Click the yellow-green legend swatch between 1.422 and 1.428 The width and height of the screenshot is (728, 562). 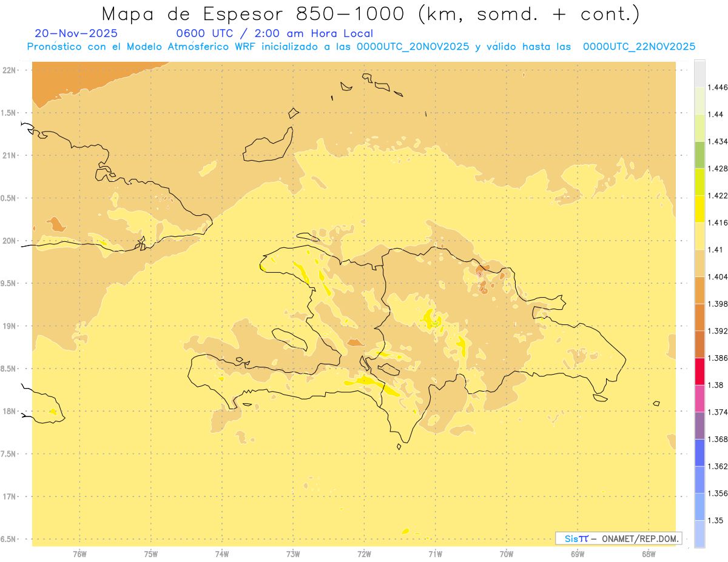[699, 182]
